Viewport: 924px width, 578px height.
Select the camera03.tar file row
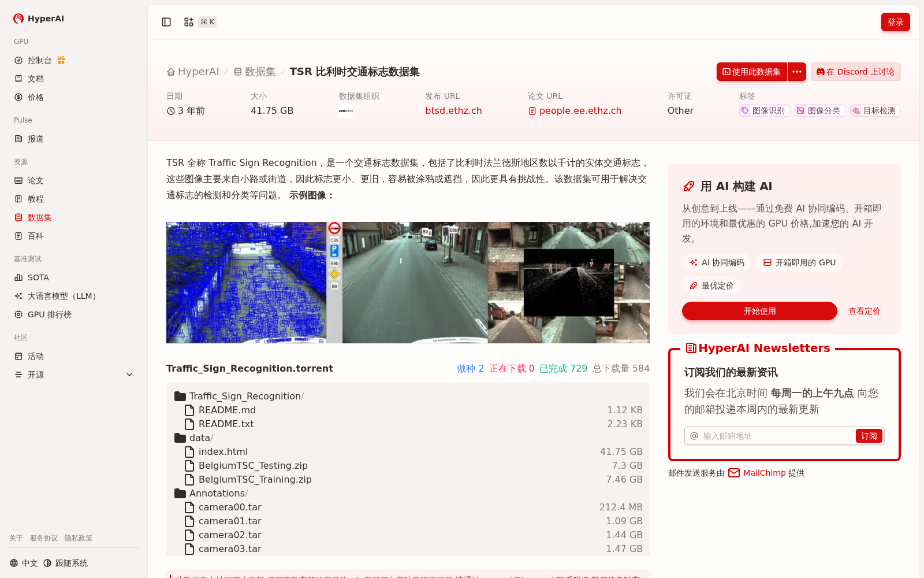pyautogui.click(x=408, y=549)
